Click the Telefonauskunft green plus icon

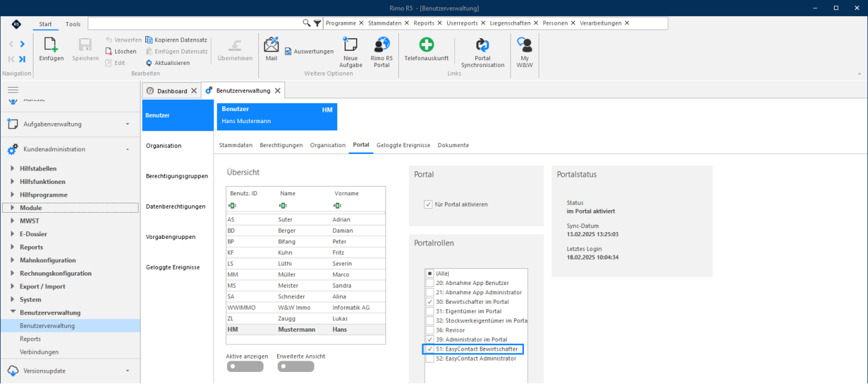[x=426, y=45]
